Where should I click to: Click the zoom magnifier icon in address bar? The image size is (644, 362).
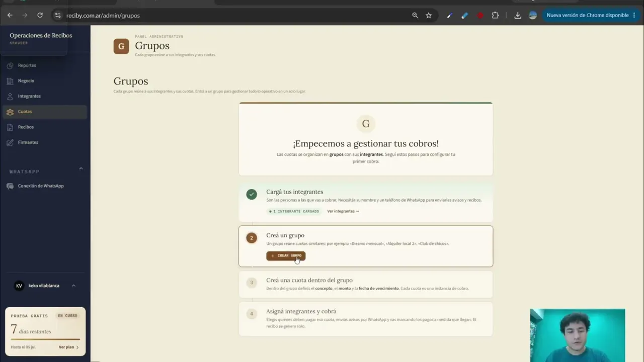[x=415, y=15]
